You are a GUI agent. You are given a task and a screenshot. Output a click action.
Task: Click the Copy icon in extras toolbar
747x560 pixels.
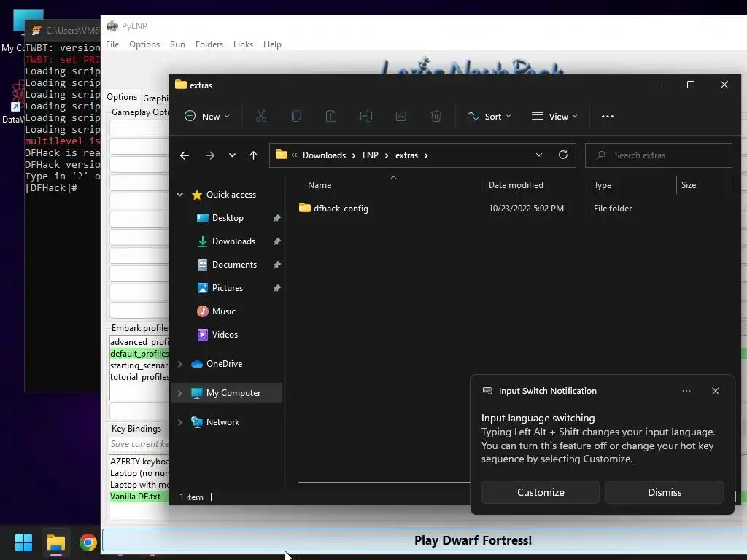tap(296, 116)
